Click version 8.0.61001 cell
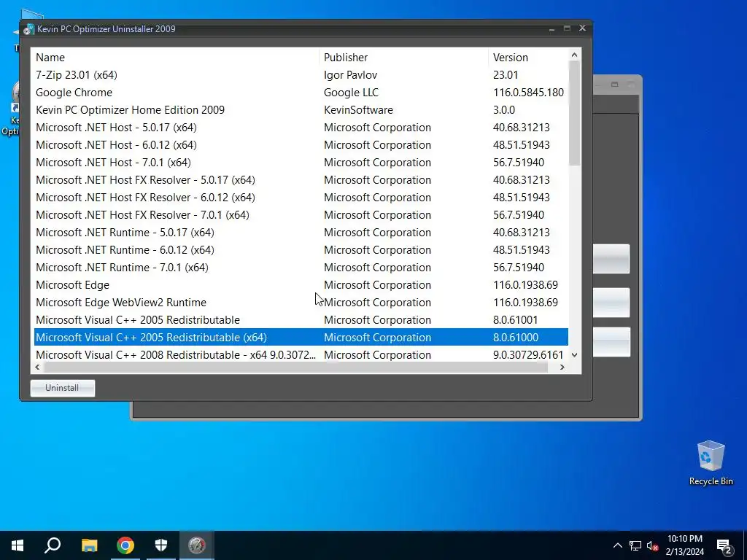747x560 pixels. (515, 320)
